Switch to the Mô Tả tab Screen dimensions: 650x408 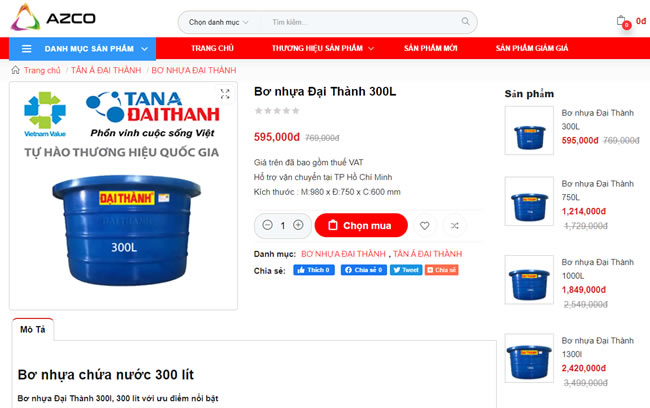[x=33, y=330]
